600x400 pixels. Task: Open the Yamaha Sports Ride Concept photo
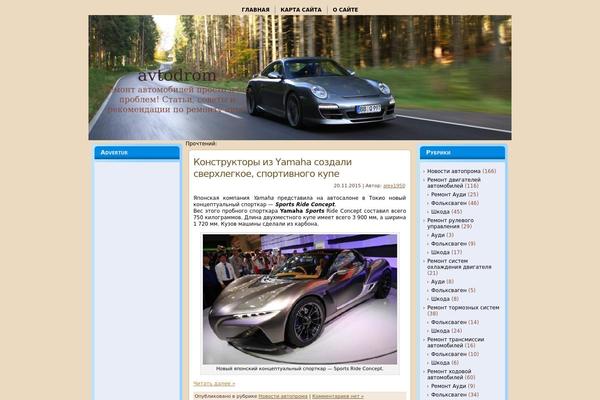pos(300,299)
